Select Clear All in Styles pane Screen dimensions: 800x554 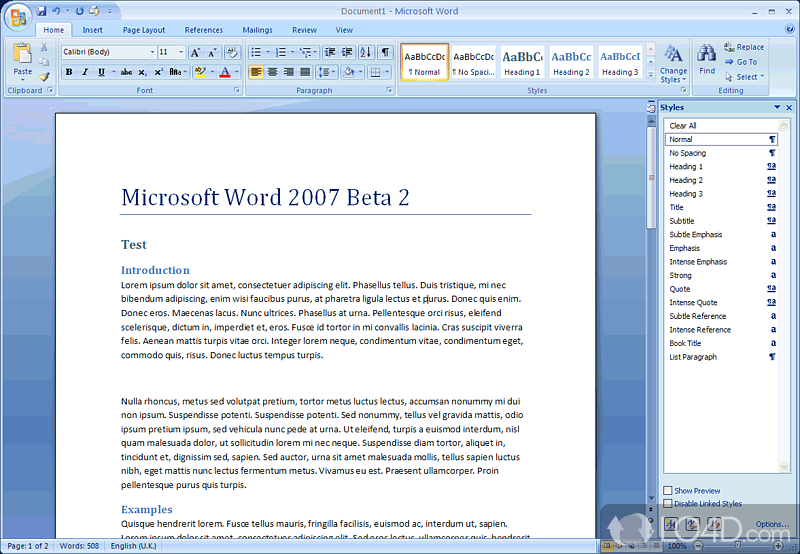point(720,125)
